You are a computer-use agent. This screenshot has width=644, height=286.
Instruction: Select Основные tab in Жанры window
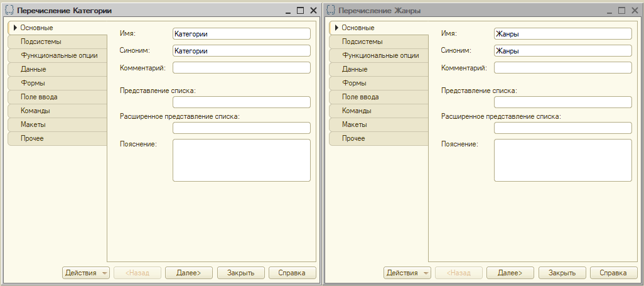click(378, 28)
